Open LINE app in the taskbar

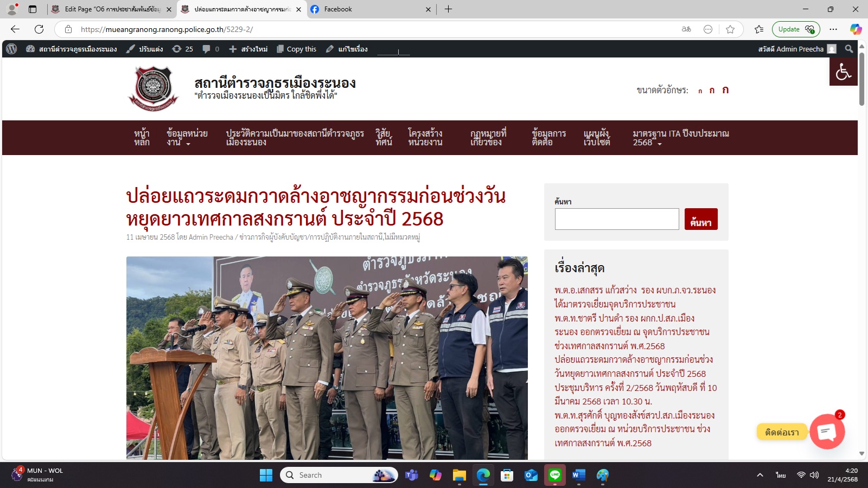[554, 476]
